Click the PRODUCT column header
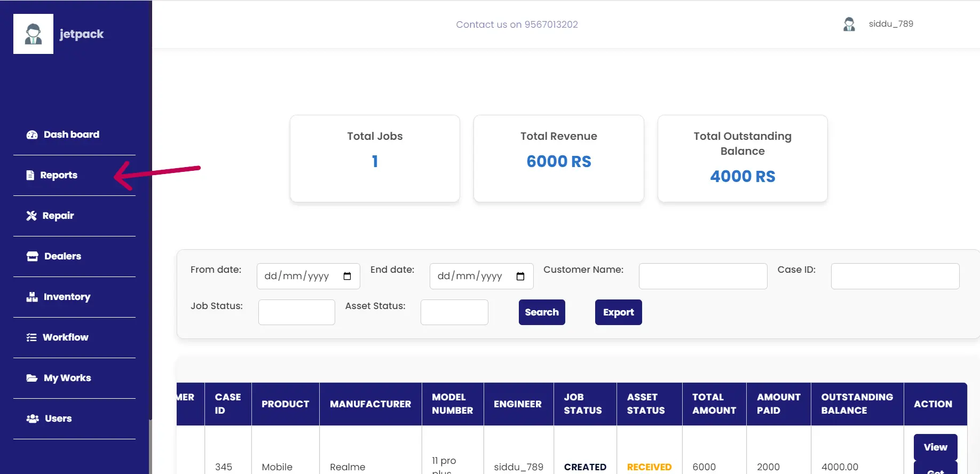Viewport: 980px width, 474px height. pyautogui.click(x=286, y=404)
